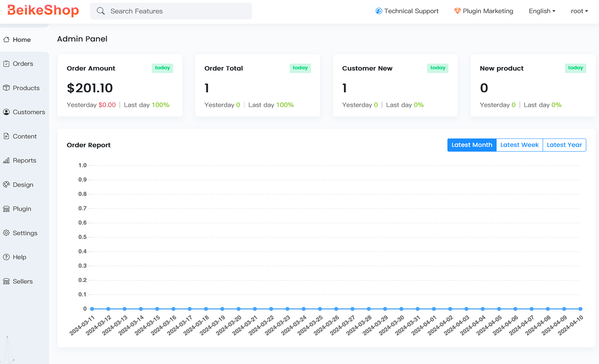
Task: Click the chart data point for 2024-04-01
Action: (434, 309)
